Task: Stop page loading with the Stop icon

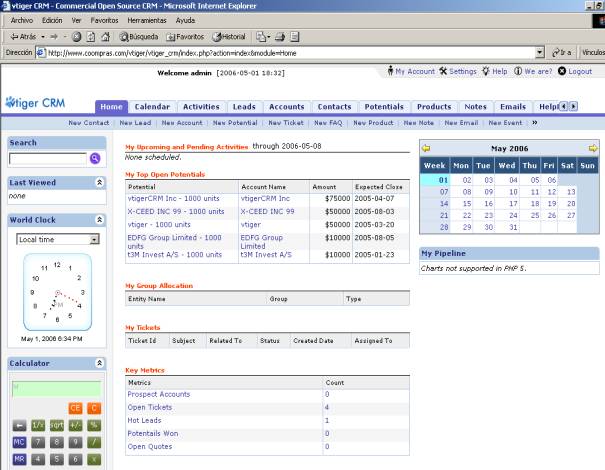Action: (x=76, y=37)
